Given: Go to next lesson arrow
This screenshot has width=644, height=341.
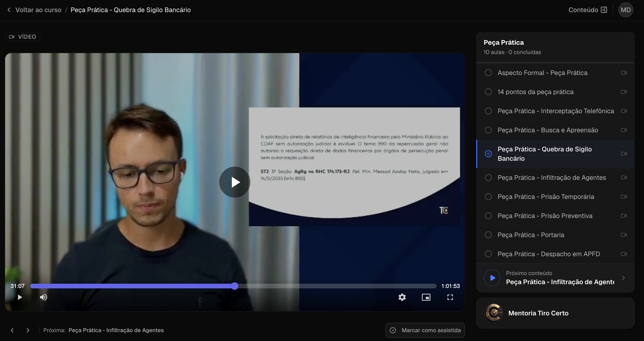Looking at the screenshot, I should tap(28, 330).
